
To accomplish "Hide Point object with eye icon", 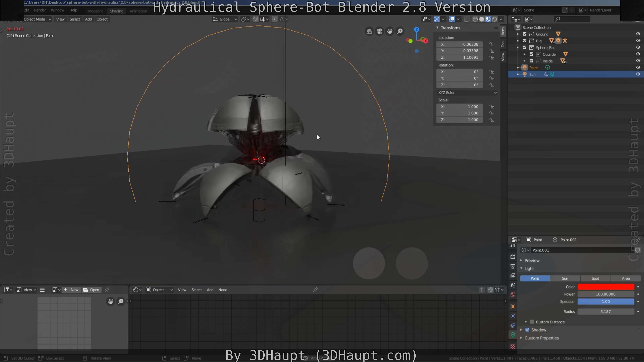I will (x=638, y=67).
